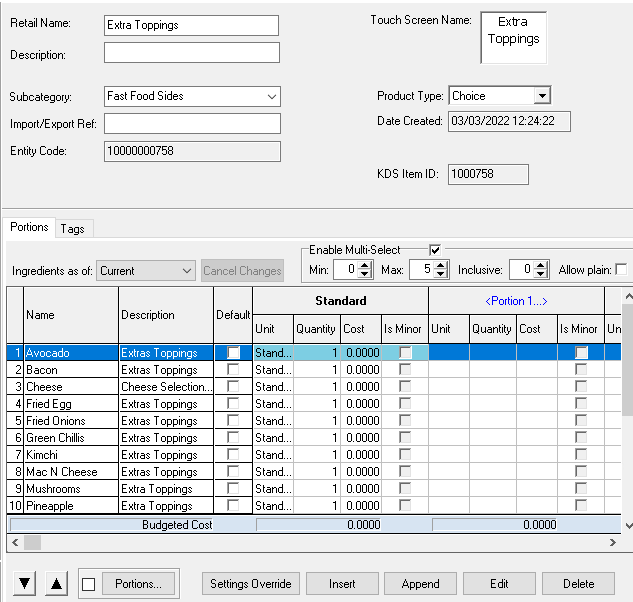Image resolution: width=633 pixels, height=602 pixels.
Task: Click the Delete button
Action: coord(578,584)
